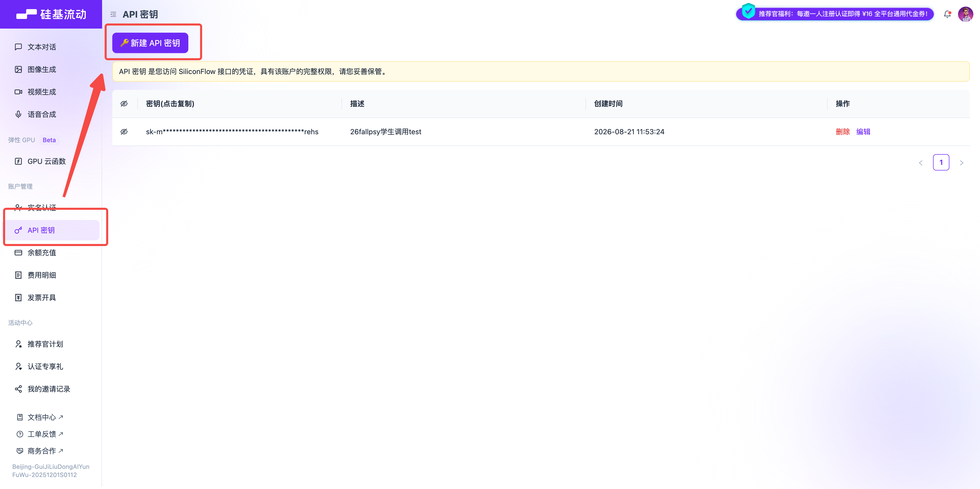This screenshot has width=980, height=489.
Task: Click the 推荐官福利 promotion banner
Action: point(835,14)
